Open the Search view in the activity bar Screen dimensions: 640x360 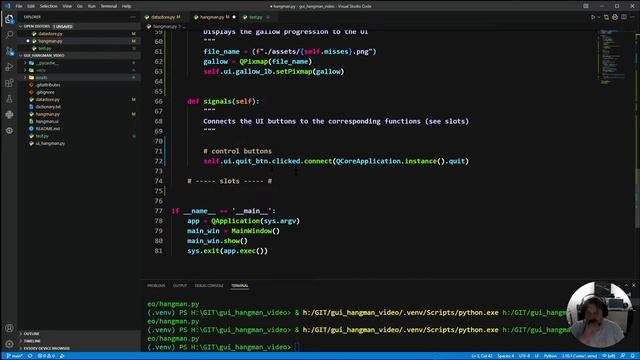tap(9, 35)
